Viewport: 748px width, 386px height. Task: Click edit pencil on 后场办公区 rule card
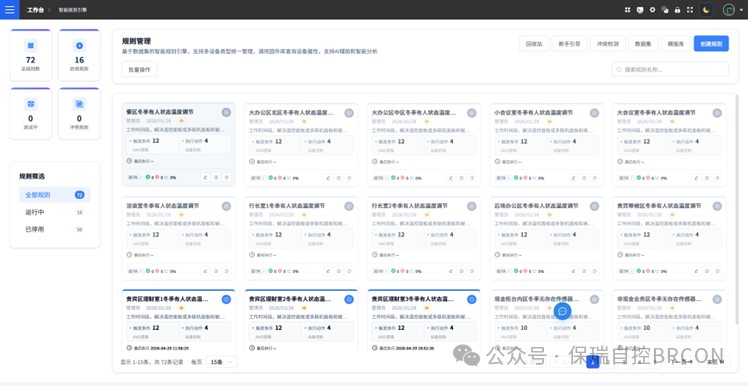pos(573,271)
